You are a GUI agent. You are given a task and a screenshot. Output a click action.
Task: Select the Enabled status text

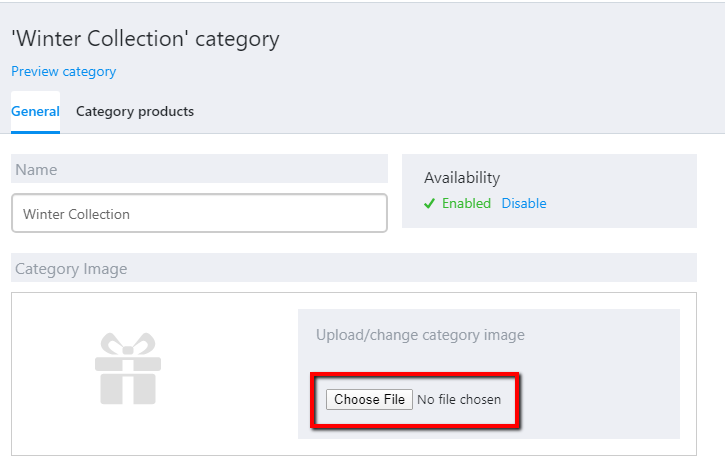click(x=466, y=203)
